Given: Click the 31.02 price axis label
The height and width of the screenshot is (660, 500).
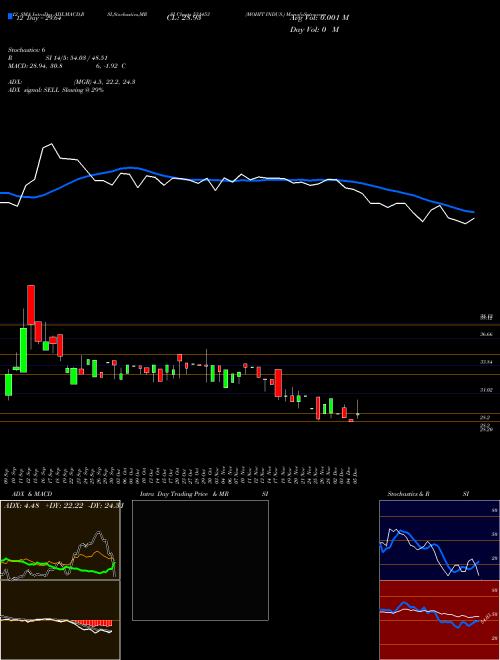Looking at the screenshot, I should (486, 390).
